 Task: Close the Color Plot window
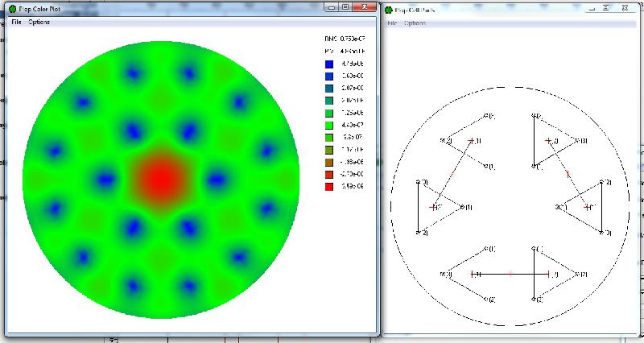(x=365, y=7)
